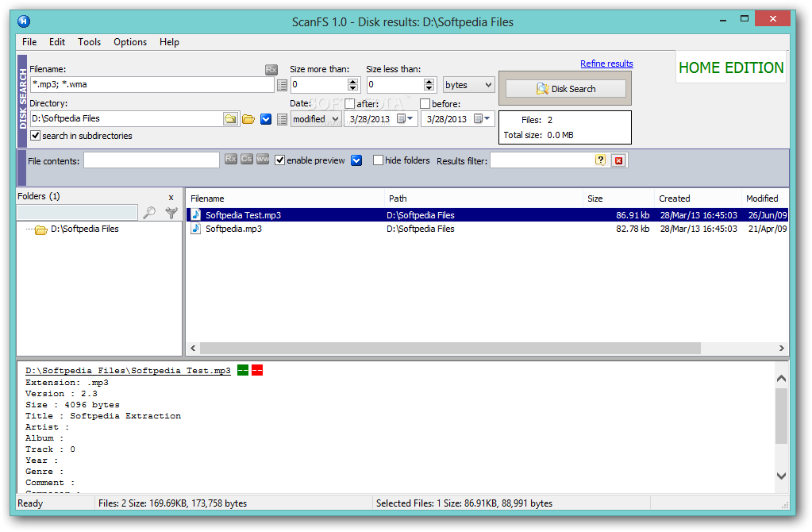The width and height of the screenshot is (812, 532).
Task: Click the Disk Search button
Action: [x=565, y=89]
